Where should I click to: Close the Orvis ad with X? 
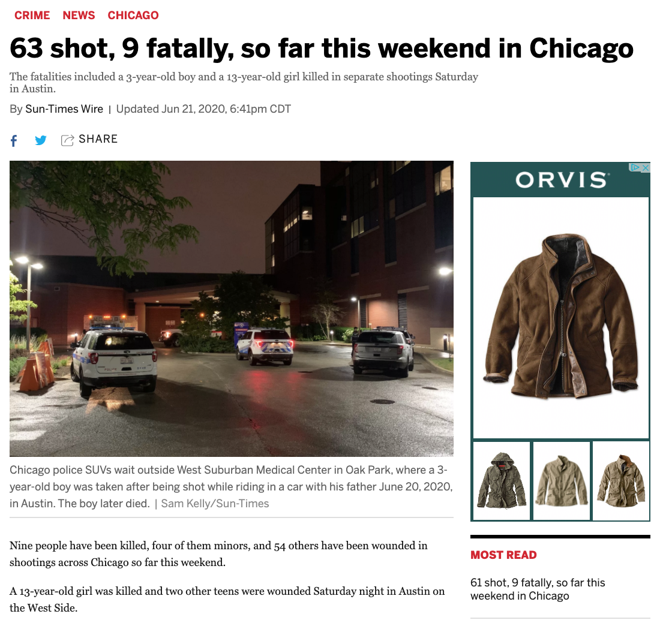click(x=646, y=167)
